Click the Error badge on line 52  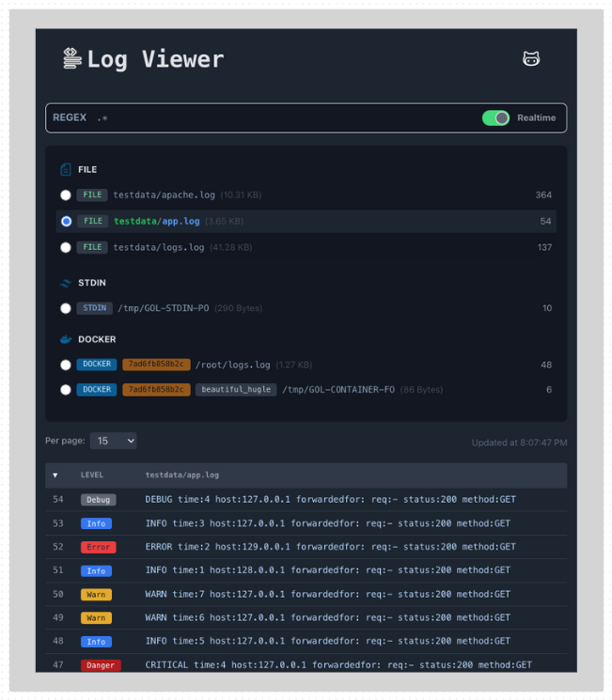pos(99,548)
